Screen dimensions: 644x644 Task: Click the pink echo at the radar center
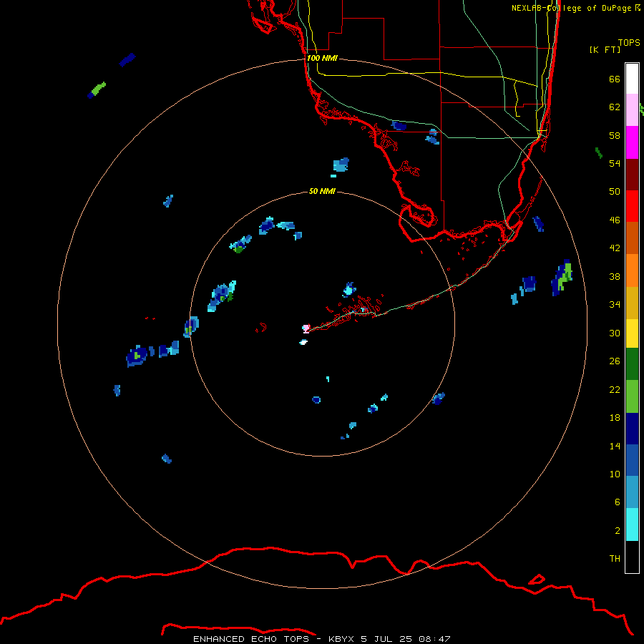(x=306, y=328)
